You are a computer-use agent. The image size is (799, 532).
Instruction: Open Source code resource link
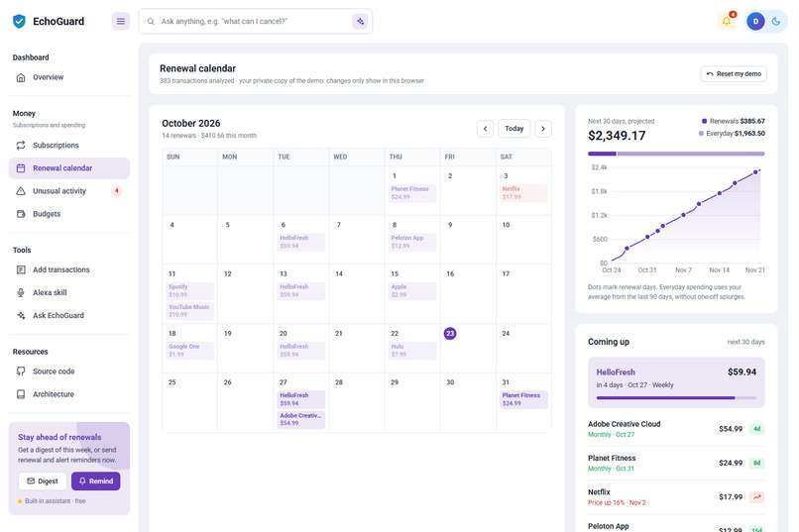(69, 372)
